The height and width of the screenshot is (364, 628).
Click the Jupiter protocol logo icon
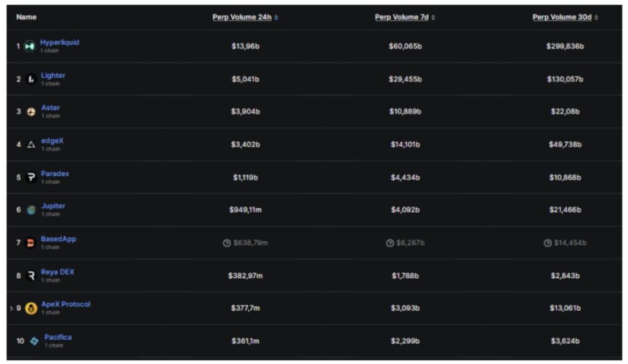tap(31, 210)
